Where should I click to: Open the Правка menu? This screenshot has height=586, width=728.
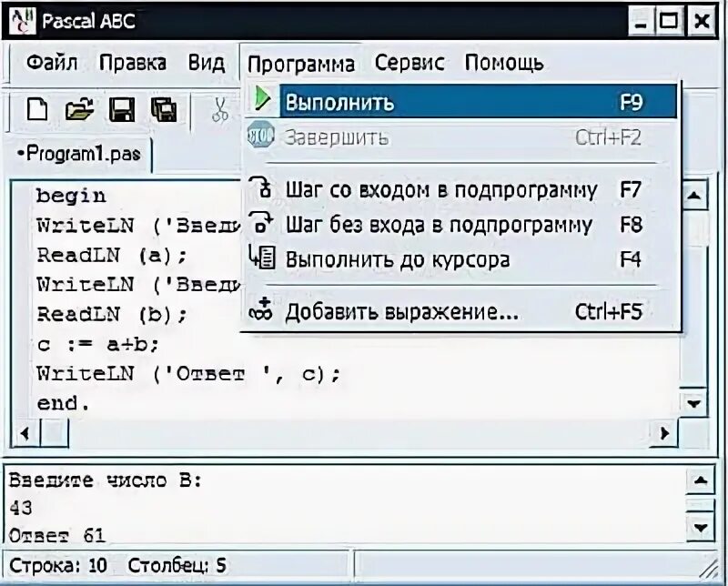133,63
